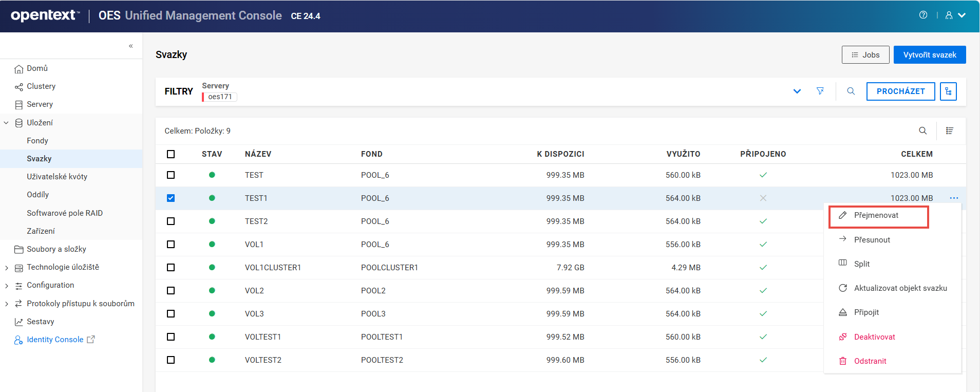This screenshot has height=392, width=980.
Task: Click the Soubory a složky folder icon
Action: click(x=19, y=249)
